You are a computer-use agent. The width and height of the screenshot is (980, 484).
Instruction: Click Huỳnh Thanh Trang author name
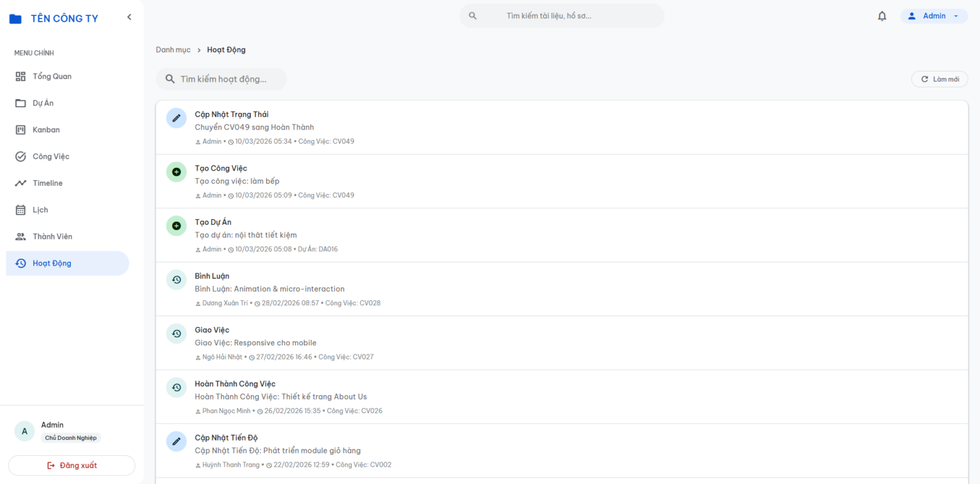click(x=231, y=465)
